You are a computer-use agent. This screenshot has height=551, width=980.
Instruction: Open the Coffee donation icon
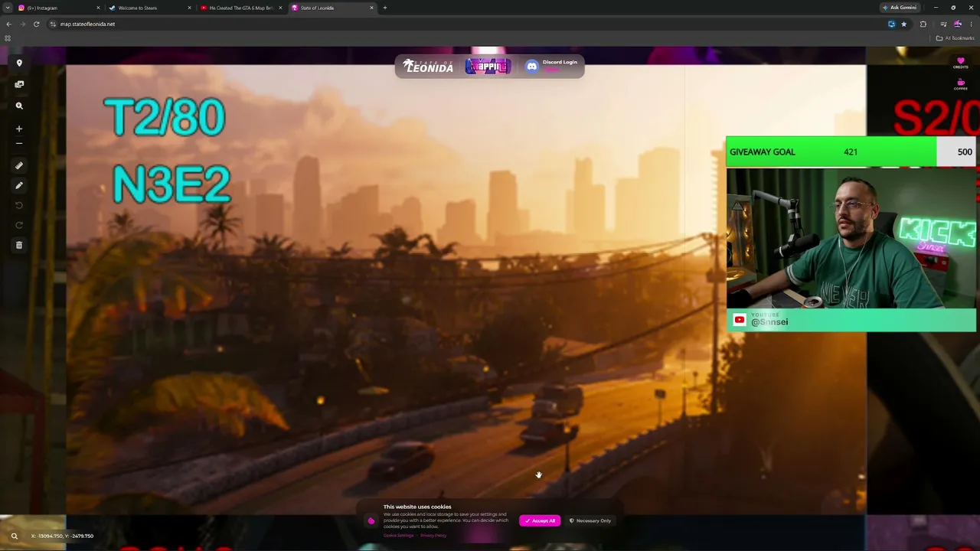click(x=960, y=84)
